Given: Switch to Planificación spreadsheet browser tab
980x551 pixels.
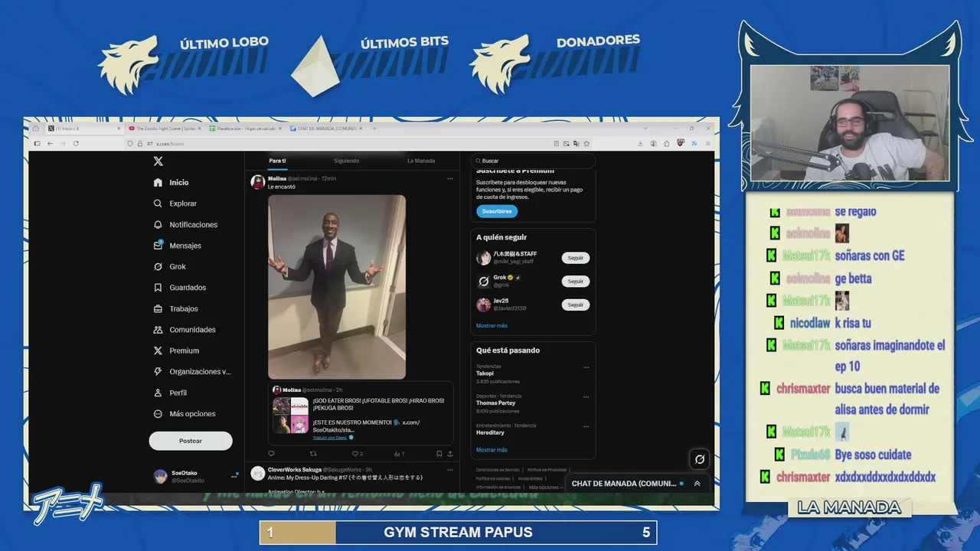Looking at the screenshot, I should tap(245, 129).
